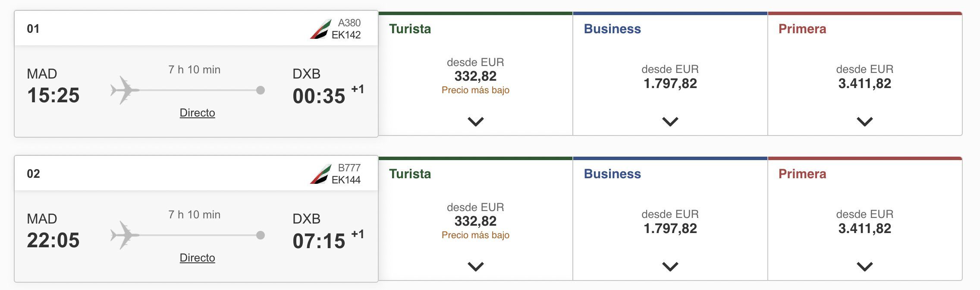This screenshot has width=980, height=290.
Task: Open Directo details link for 15:25 flight
Action: 197,113
